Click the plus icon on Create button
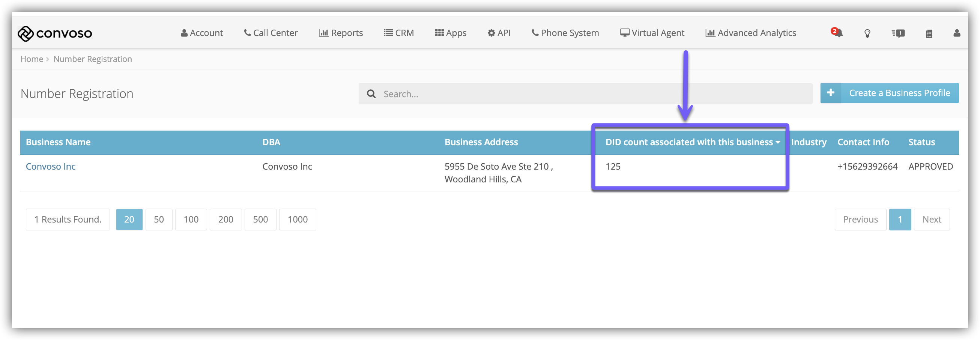This screenshot has width=980, height=340. [x=831, y=93]
